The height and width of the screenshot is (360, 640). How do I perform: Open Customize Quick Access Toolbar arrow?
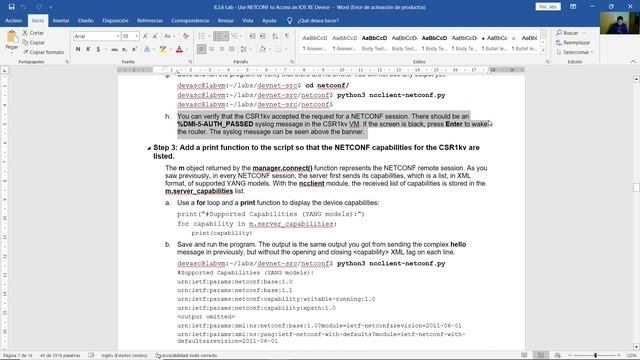pos(51,7)
